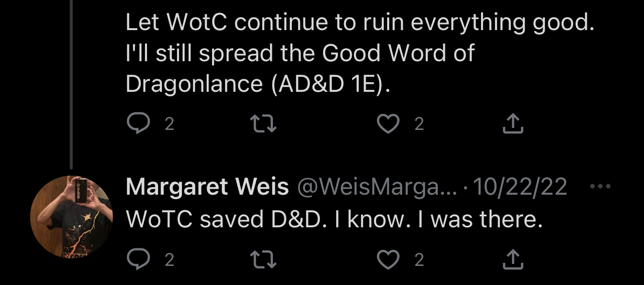Open Margaret Weis's profile picture
The width and height of the screenshot is (644, 285).
click(x=71, y=216)
